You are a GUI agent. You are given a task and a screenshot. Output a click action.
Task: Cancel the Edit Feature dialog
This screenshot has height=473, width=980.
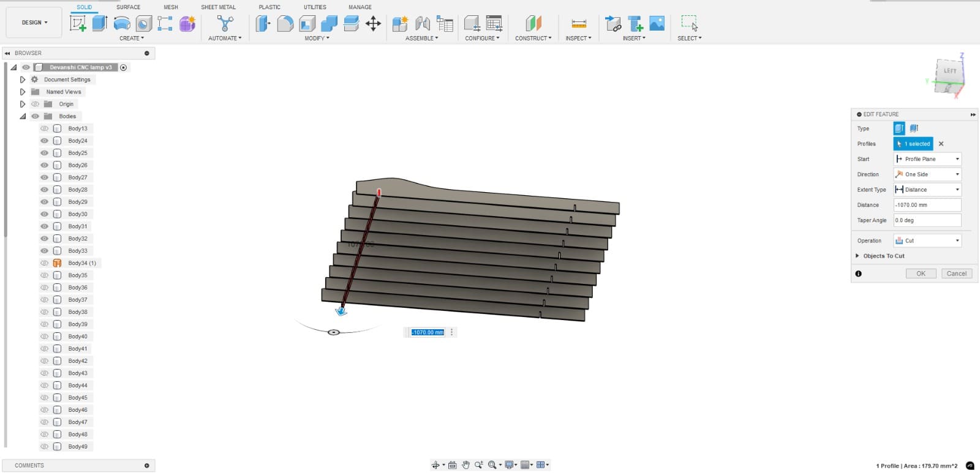pyautogui.click(x=956, y=274)
